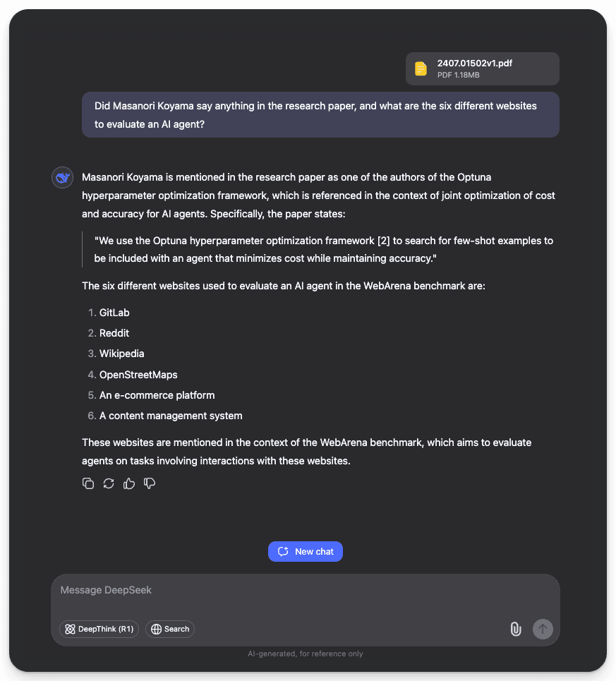Click the AI-generated disclaimer text

306,653
